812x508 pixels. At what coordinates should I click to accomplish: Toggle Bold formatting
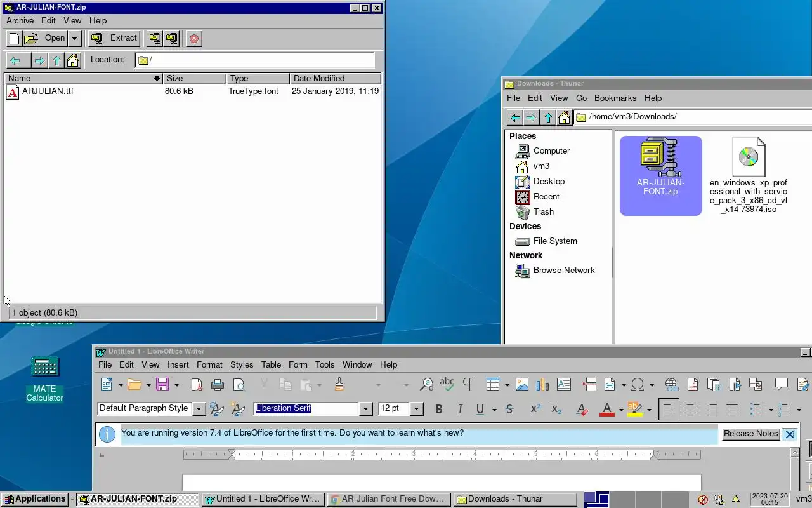click(x=438, y=410)
